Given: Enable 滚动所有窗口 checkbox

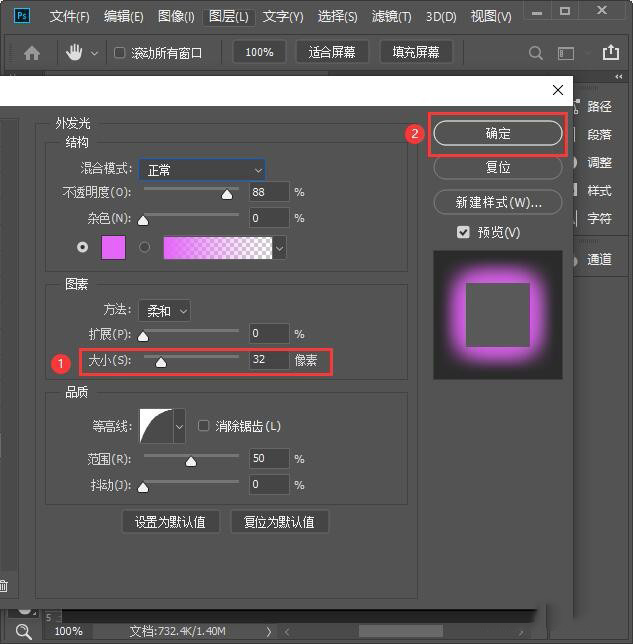Looking at the screenshot, I should (120, 53).
